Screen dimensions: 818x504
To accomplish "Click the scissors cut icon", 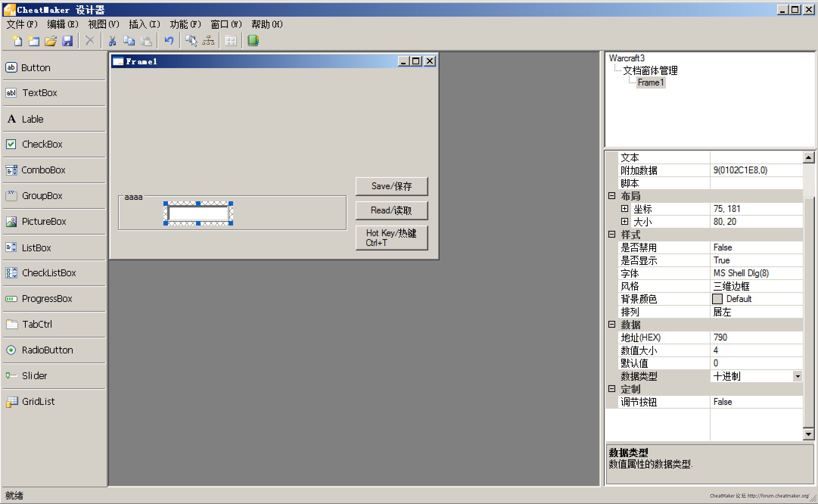I will click(112, 40).
